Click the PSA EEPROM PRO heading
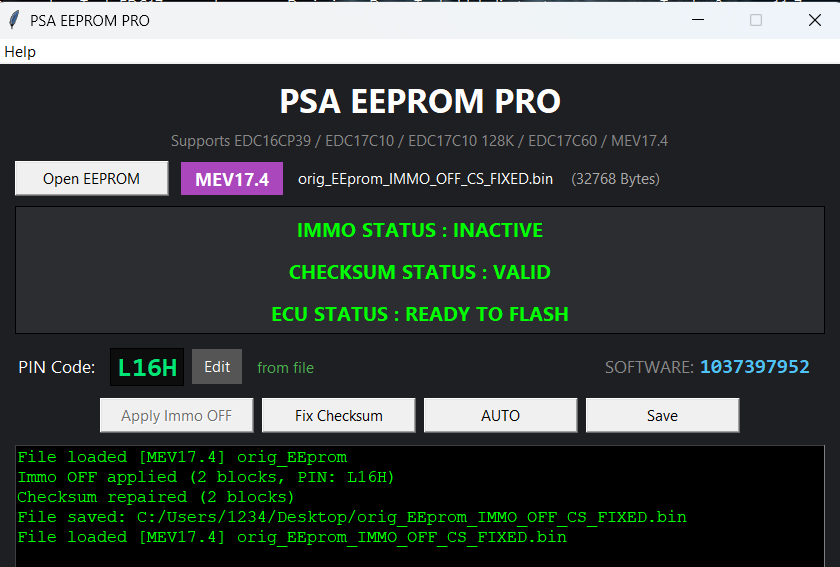The width and height of the screenshot is (840, 567). click(x=420, y=101)
